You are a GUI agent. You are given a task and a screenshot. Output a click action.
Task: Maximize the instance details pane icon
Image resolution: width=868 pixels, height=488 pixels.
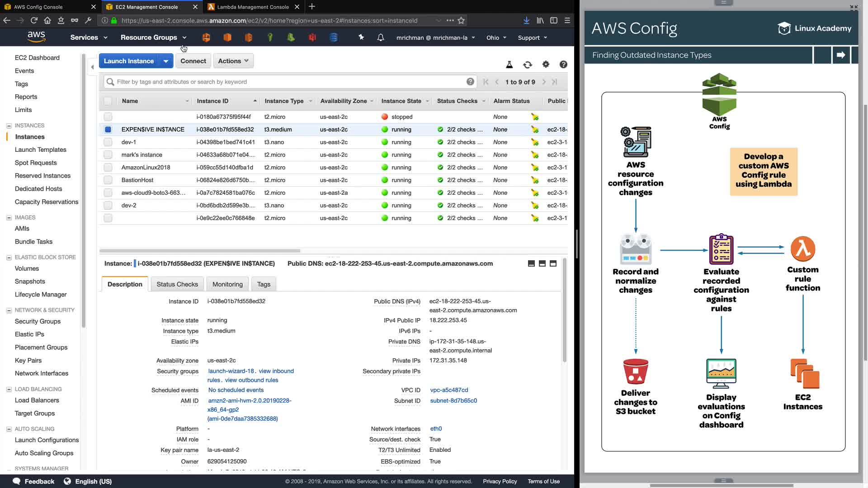coord(553,264)
